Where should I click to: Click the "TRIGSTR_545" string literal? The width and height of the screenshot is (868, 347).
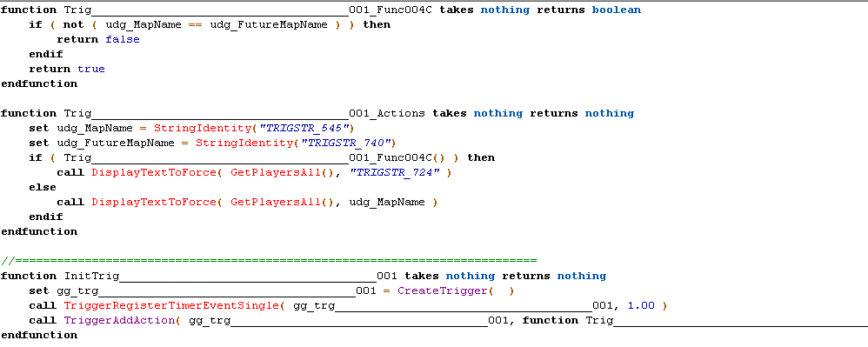304,129
